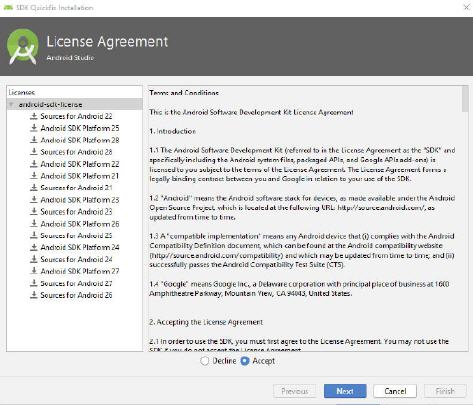Click download icon beside Sources for Android 28

click(x=34, y=152)
